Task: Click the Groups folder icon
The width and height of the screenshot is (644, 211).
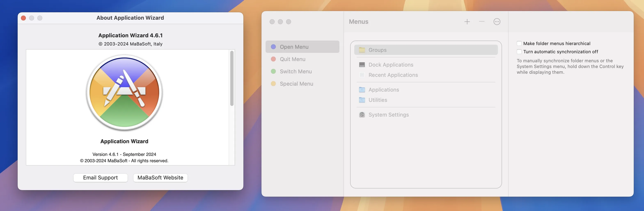Action: pyautogui.click(x=362, y=50)
